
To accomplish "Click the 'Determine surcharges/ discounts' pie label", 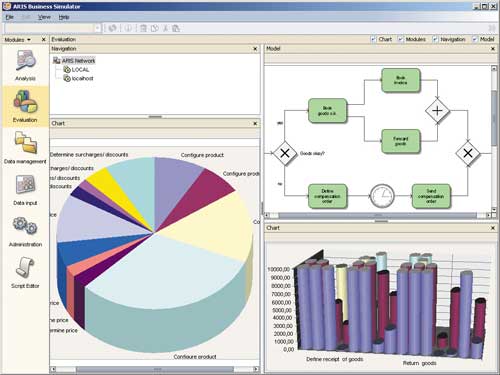I will (89, 155).
